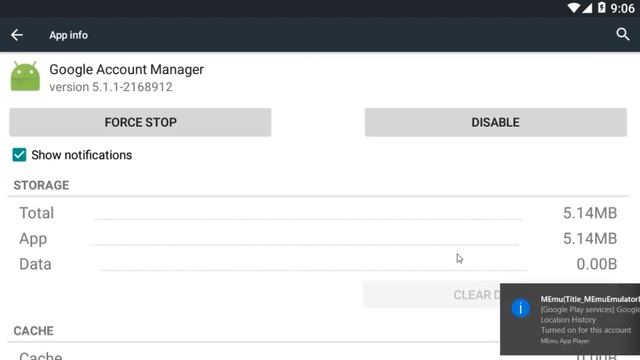The height and width of the screenshot is (360, 640).
Task: Click the App info title
Action: click(69, 35)
